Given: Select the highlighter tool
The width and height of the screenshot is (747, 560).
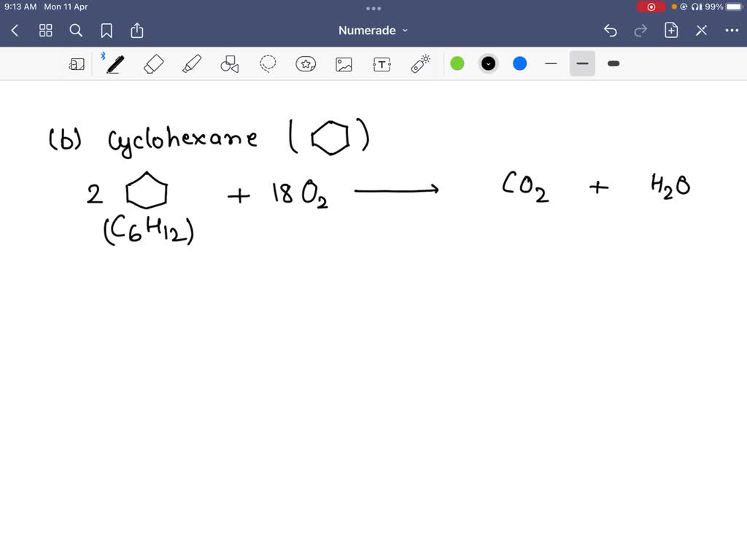Looking at the screenshot, I should point(191,63).
